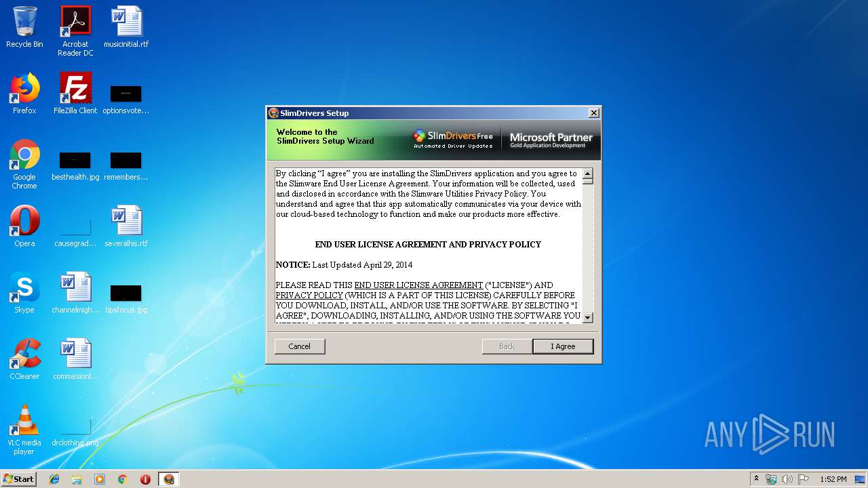The height and width of the screenshot is (488, 868).
Task: Select the optionsvote file icon
Action: point(126,99)
